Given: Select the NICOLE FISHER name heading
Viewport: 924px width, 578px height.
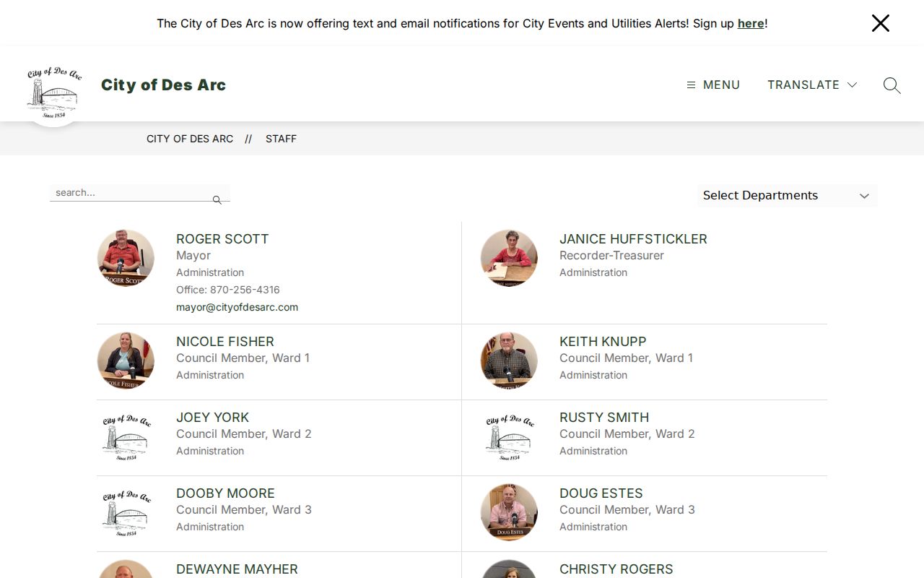Looking at the screenshot, I should coord(225,342).
